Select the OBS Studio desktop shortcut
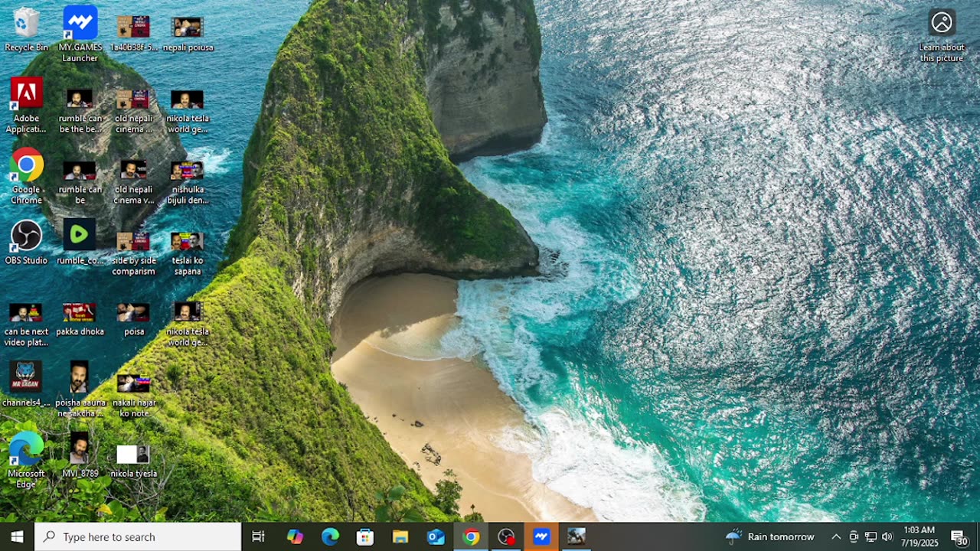This screenshot has height=551, width=980. tap(26, 243)
